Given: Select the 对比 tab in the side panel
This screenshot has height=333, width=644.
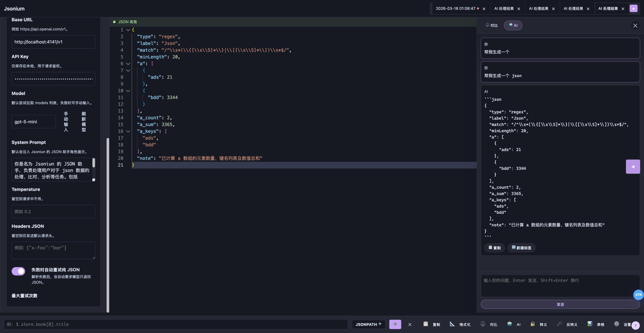Looking at the screenshot, I should click(492, 26).
